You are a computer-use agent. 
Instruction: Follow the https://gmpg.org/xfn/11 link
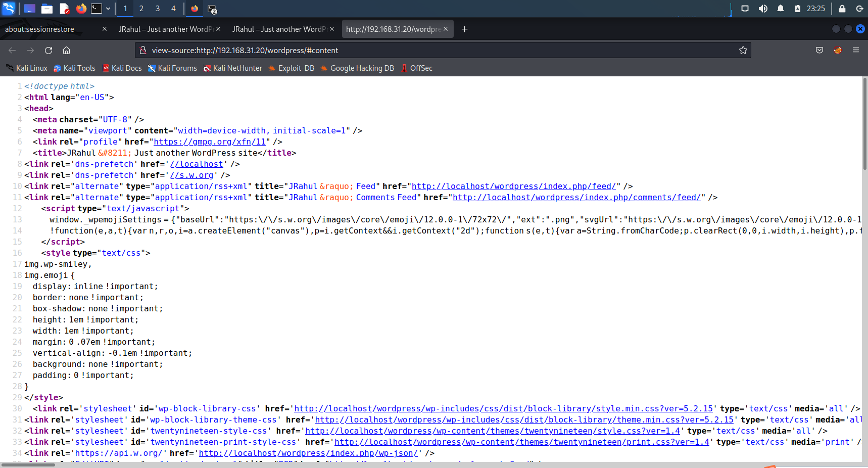pyautogui.click(x=210, y=142)
